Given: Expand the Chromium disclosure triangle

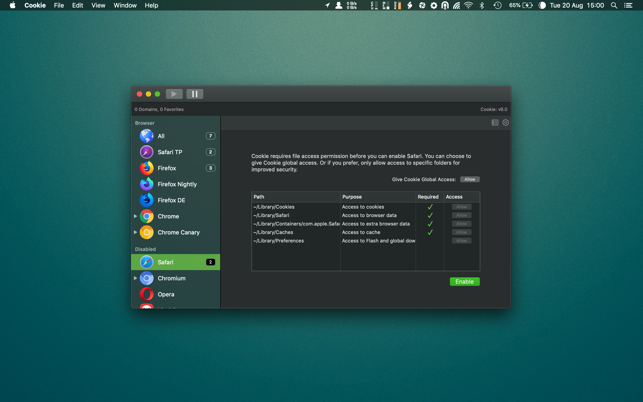Looking at the screenshot, I should coord(136,278).
